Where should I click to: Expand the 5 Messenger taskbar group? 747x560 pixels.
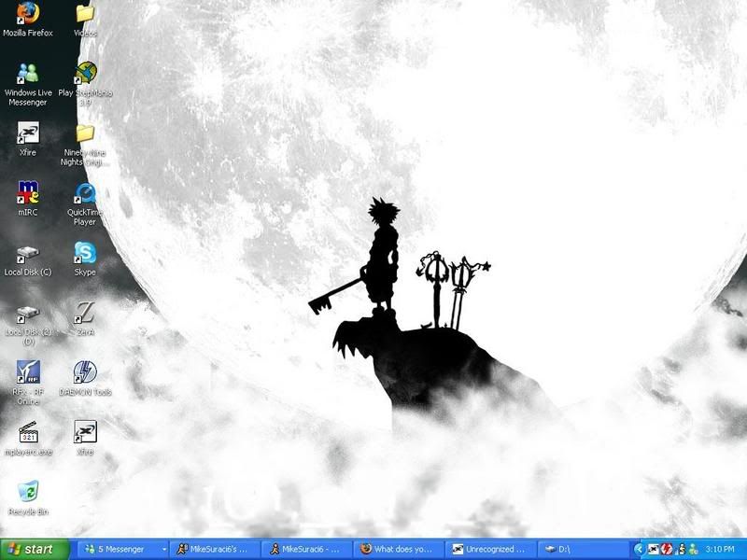pyautogui.click(x=122, y=550)
